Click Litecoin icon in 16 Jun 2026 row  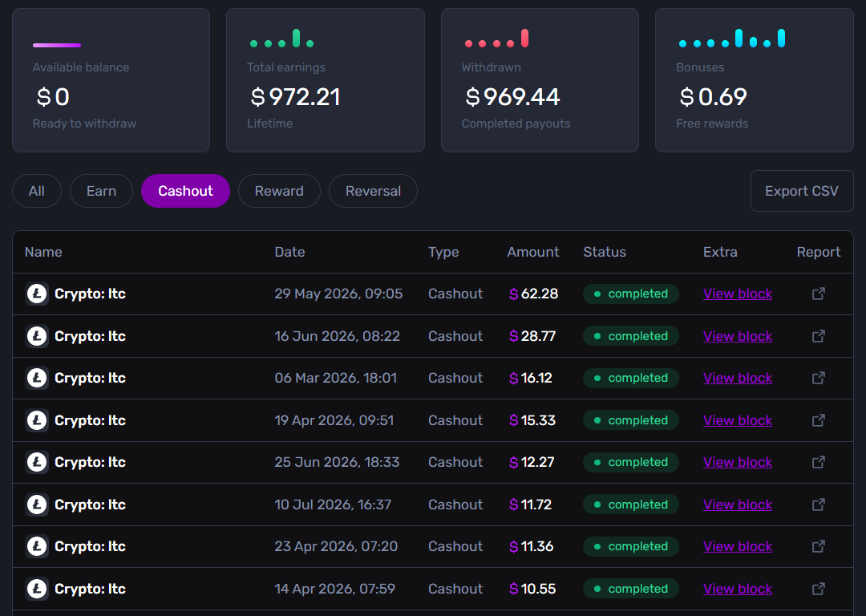(37, 336)
